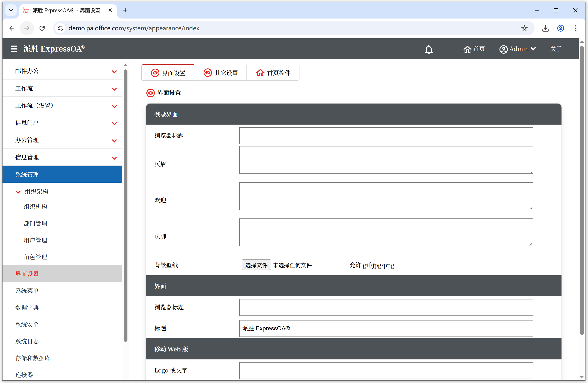The width and height of the screenshot is (588, 383).
Task: Open the 关于 link
Action: point(556,49)
